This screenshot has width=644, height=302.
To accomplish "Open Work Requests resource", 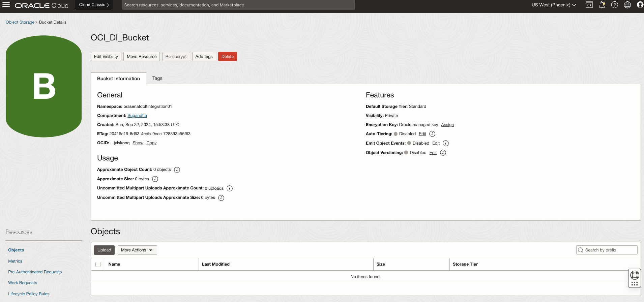I will click(23, 283).
